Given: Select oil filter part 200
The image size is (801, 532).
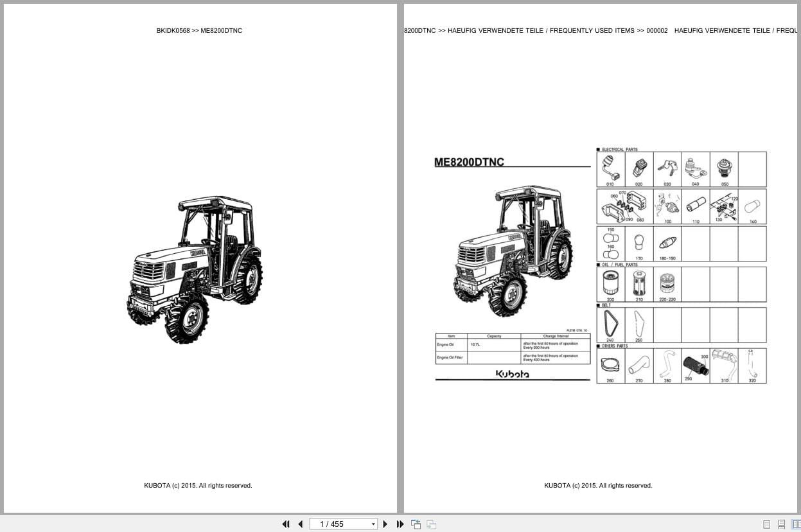Looking at the screenshot, I should (610, 285).
